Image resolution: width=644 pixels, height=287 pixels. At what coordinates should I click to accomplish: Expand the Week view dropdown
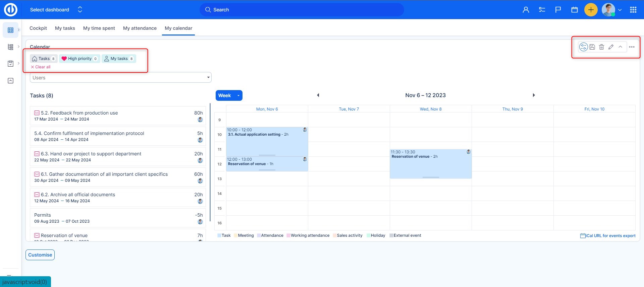point(238,95)
